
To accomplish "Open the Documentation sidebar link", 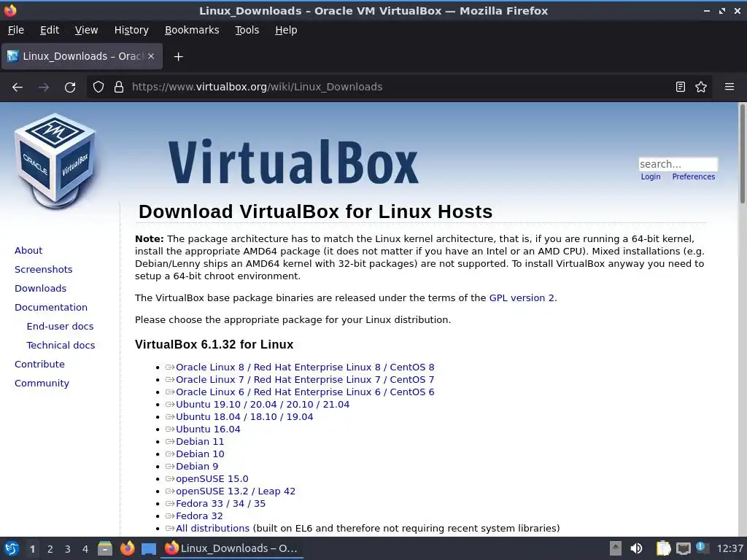I will (51, 308).
